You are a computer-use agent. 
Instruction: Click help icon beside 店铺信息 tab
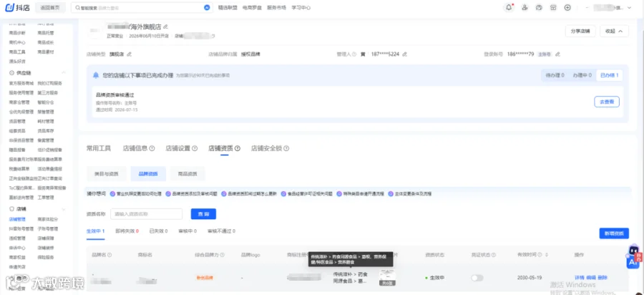click(x=152, y=148)
